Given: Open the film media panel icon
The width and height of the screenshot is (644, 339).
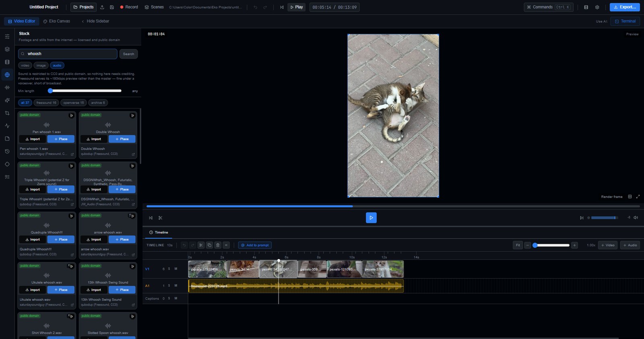Looking at the screenshot, I should pyautogui.click(x=7, y=62).
